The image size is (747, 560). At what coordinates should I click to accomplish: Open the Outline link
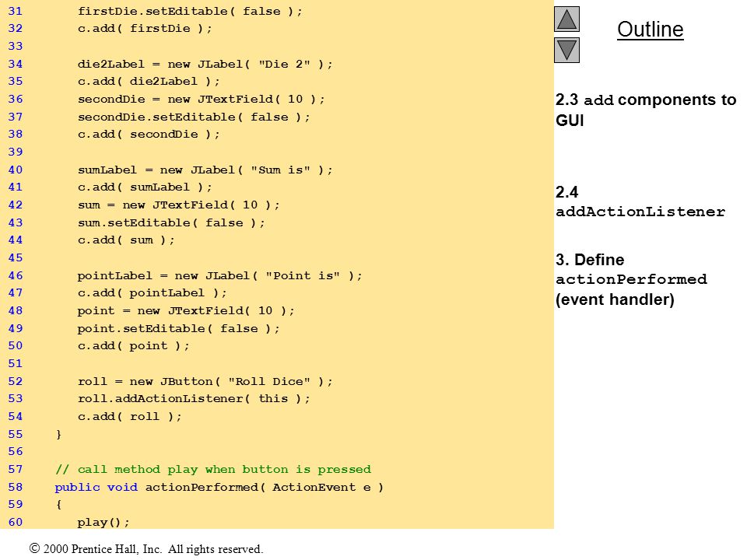coord(651,30)
